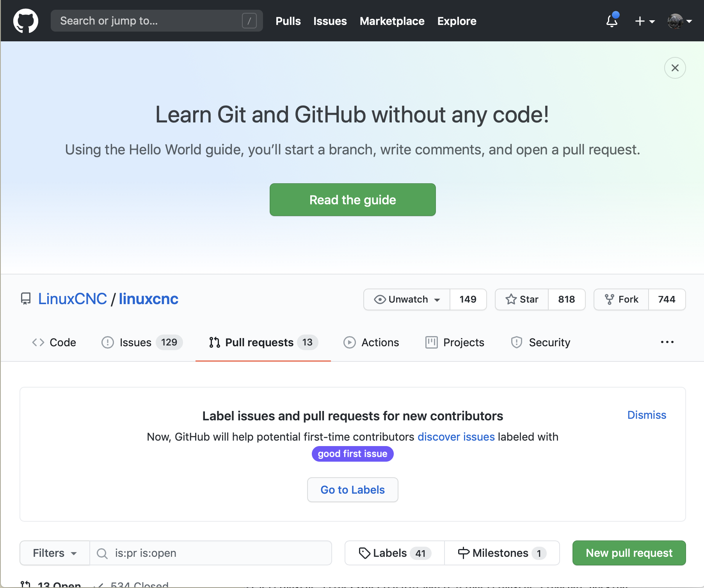Open the LinuxCNC organization link

[72, 299]
